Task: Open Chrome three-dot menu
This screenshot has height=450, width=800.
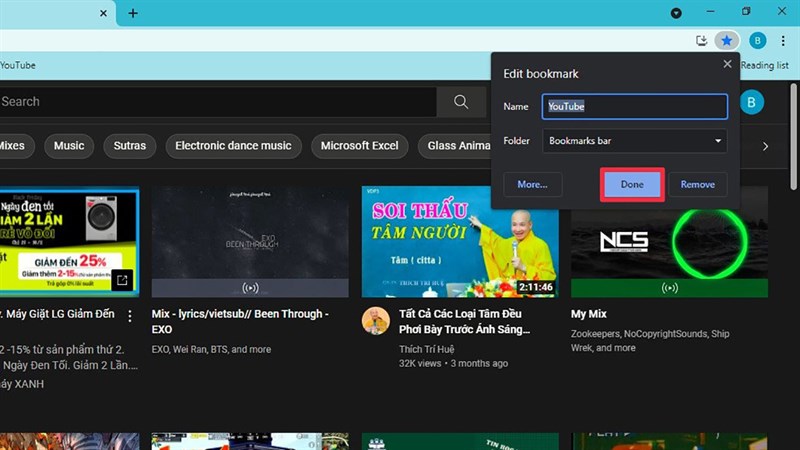Action: coord(785,40)
